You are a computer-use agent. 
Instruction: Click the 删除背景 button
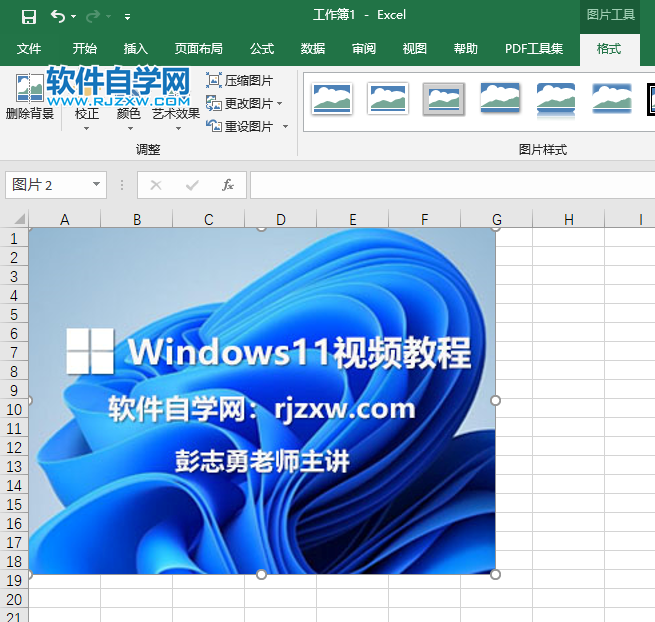point(30,97)
